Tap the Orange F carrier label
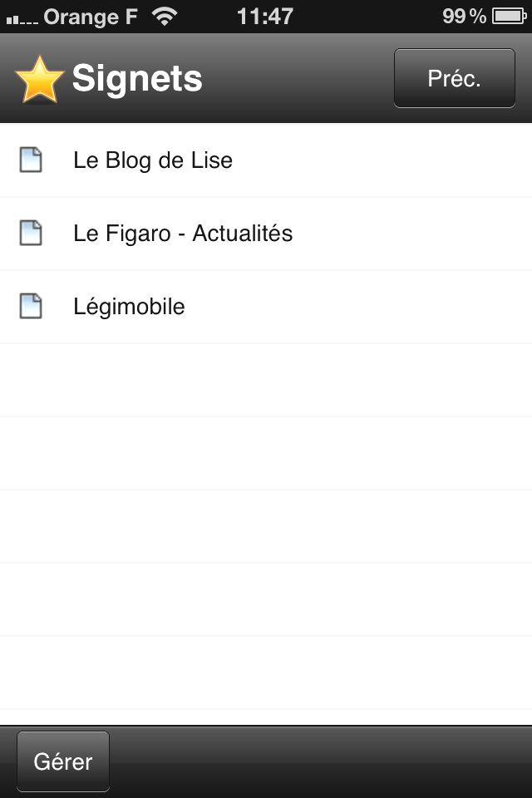The height and width of the screenshot is (798, 532). point(91,16)
